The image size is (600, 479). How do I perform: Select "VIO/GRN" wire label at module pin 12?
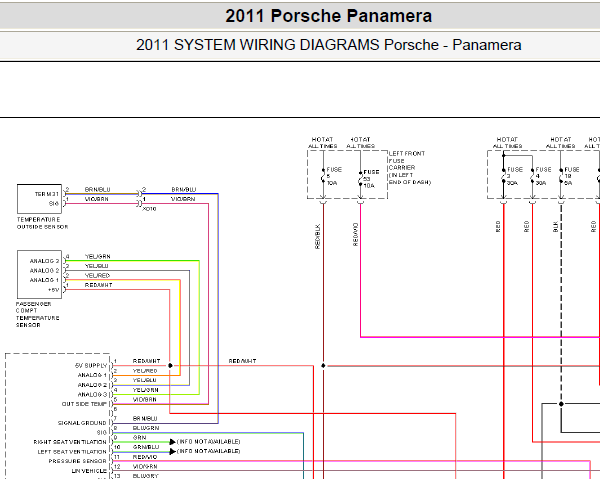pos(145,466)
